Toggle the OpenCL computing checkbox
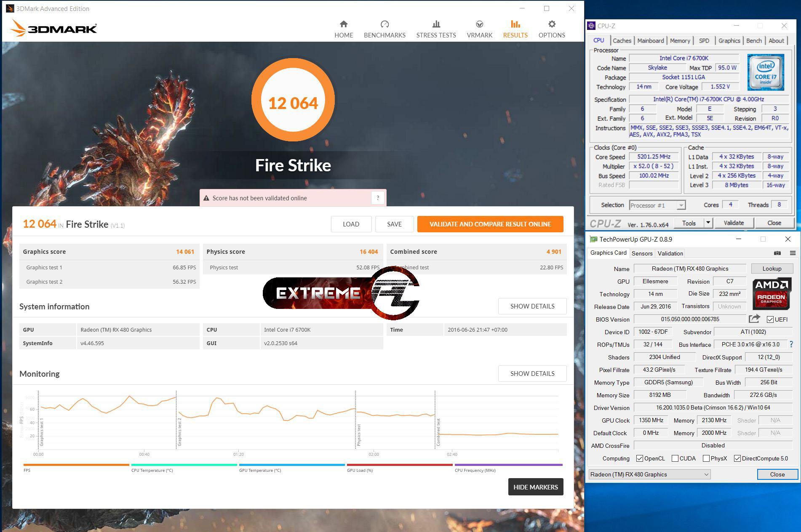Viewport: 801px width, 532px height. tap(640, 458)
